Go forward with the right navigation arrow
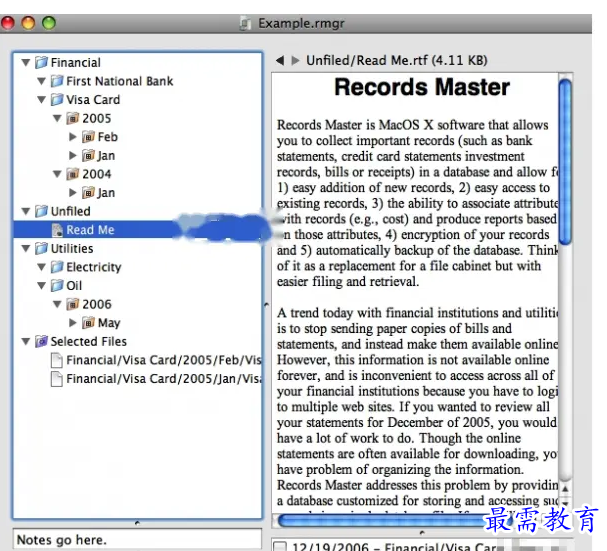The width and height of the screenshot is (607, 551). 295,60
